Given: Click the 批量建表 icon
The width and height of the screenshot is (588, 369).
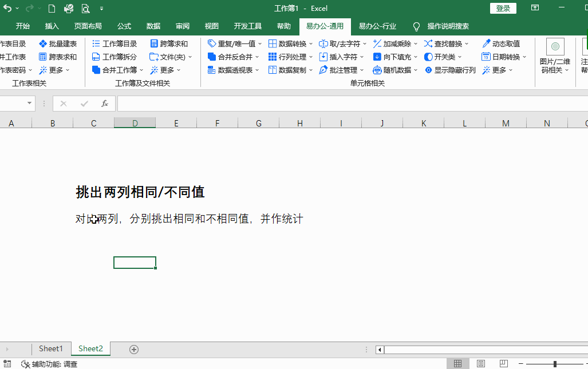Looking at the screenshot, I should 43,44.
